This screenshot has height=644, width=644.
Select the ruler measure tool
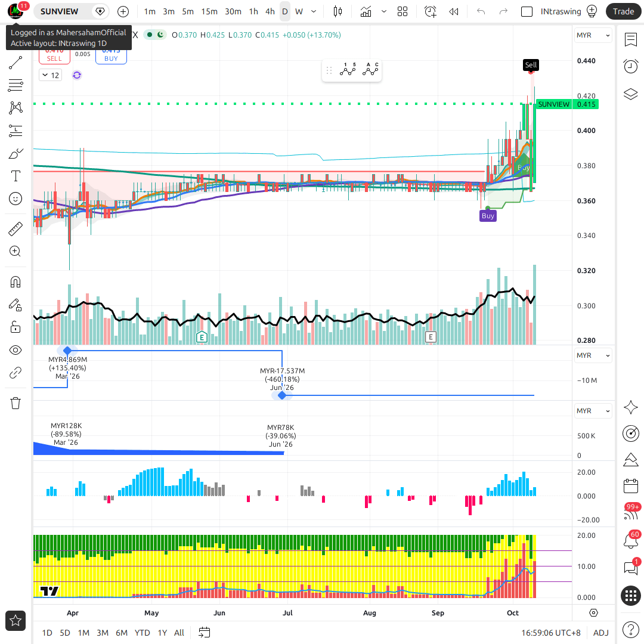pyautogui.click(x=15, y=229)
